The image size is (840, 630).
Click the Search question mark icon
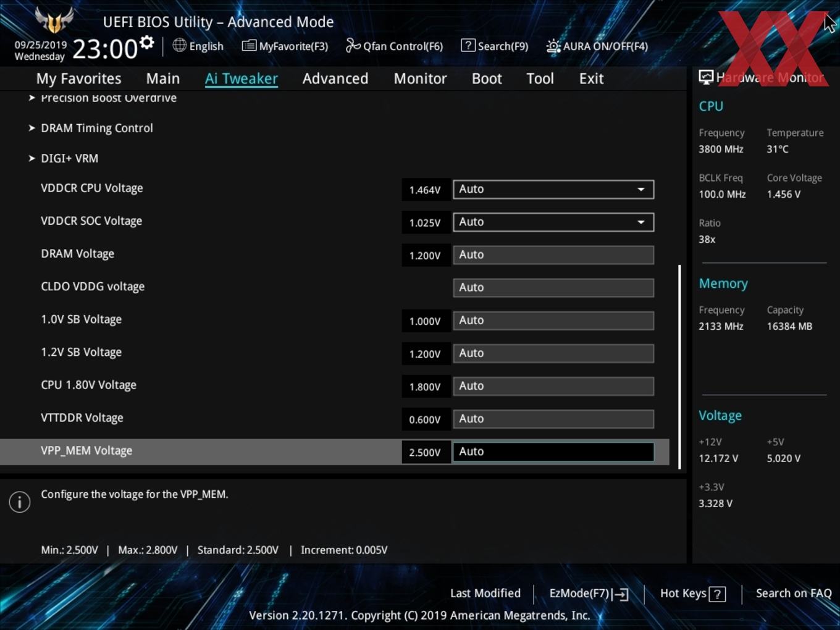click(468, 45)
